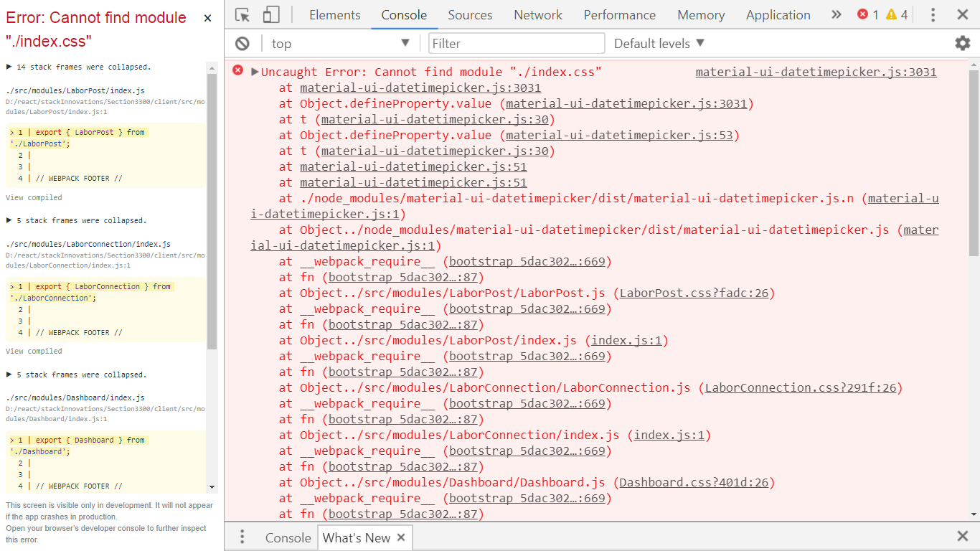This screenshot has width=980, height=551.
Task: Open the top context dropdown
Action: pyautogui.click(x=341, y=44)
